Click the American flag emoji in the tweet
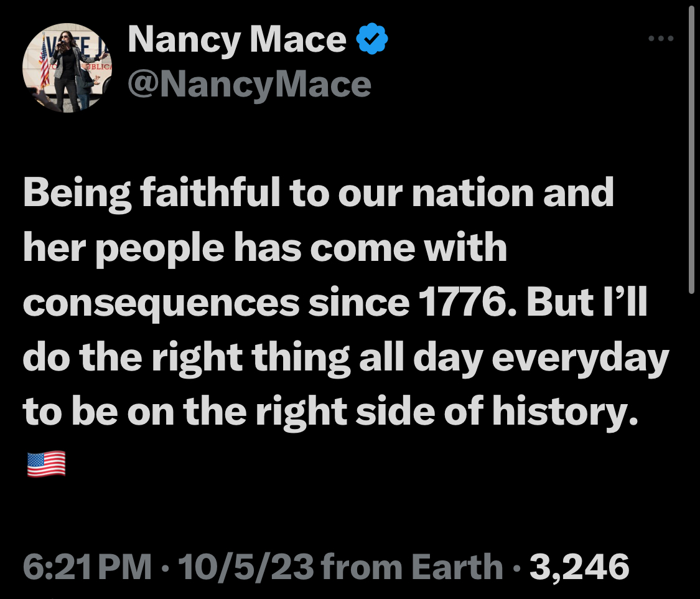Image resolution: width=700 pixels, height=599 pixels. click(47, 464)
